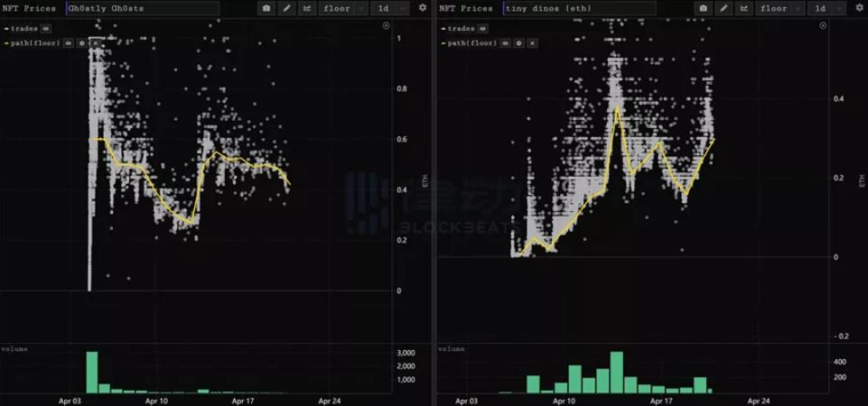Open chart indicators icon on Gh0stly Gh0sts panel
Viewport: 868px width, 406px height.
[308, 8]
